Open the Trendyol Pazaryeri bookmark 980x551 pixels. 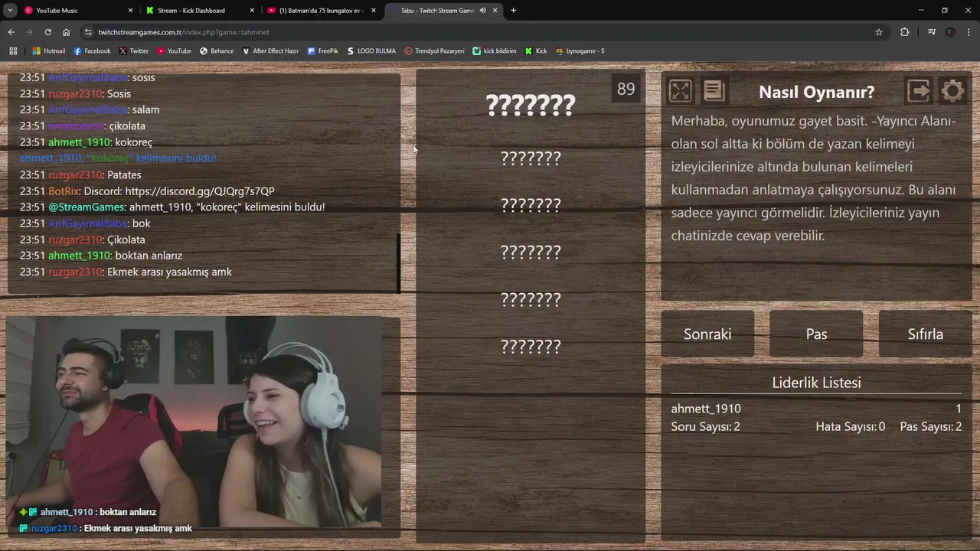click(434, 51)
